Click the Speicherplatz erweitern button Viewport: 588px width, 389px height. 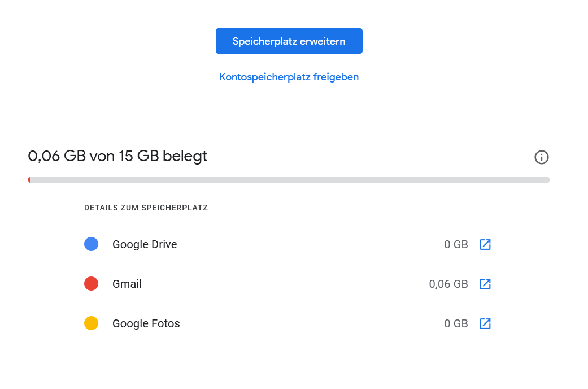click(289, 41)
